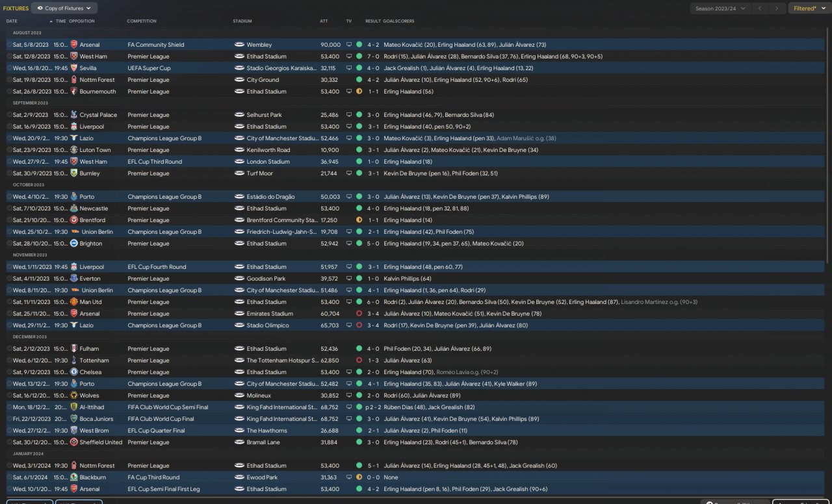Screen dimensions: 832x504
Task: Sort by the Stadium column header
Action: (x=242, y=21)
